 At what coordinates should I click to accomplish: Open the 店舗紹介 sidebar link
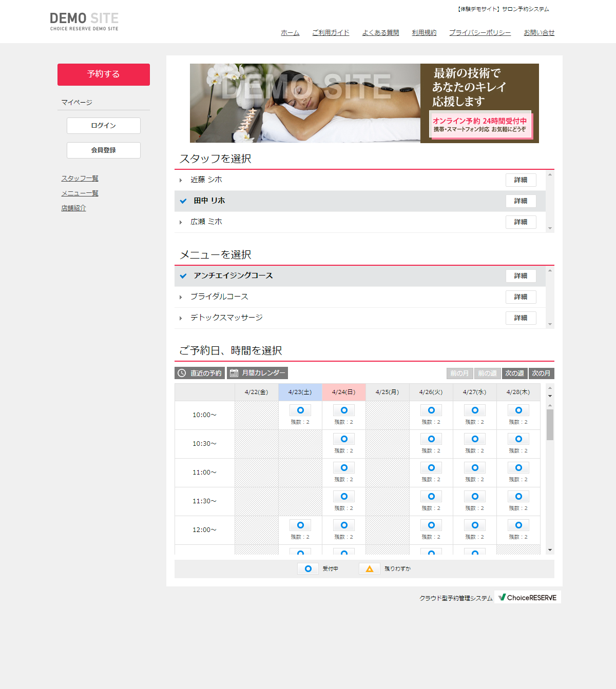pos(73,208)
